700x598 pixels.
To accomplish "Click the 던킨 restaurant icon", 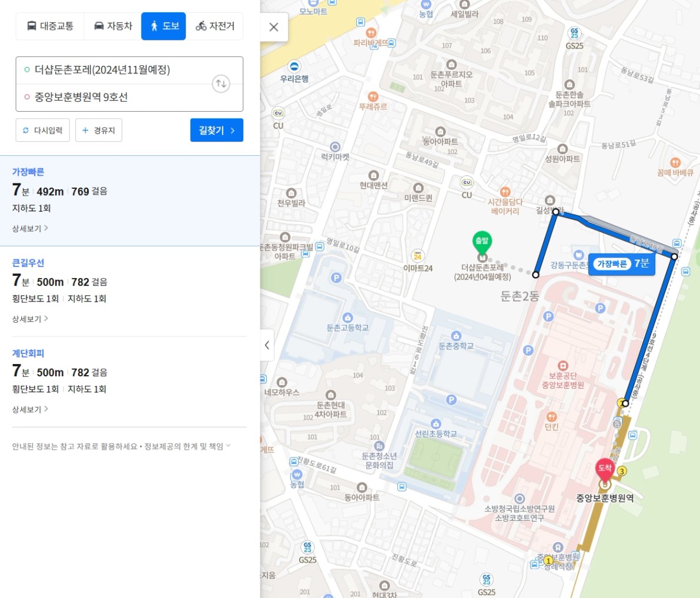I will click(x=552, y=417).
